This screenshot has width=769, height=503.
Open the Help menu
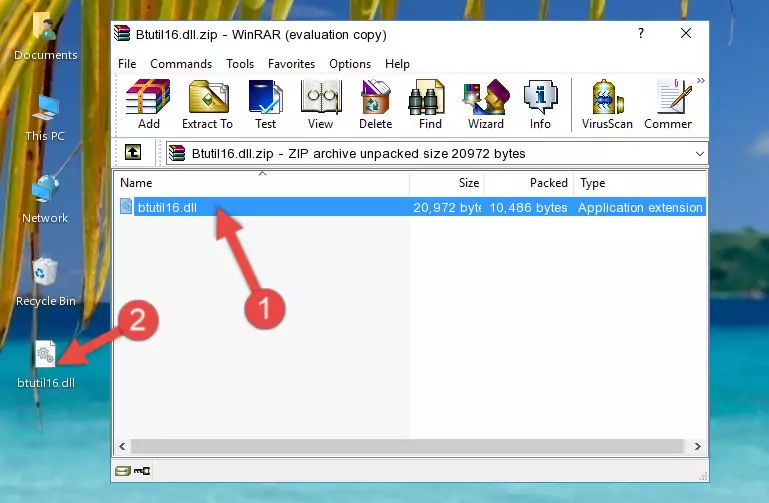tap(397, 64)
